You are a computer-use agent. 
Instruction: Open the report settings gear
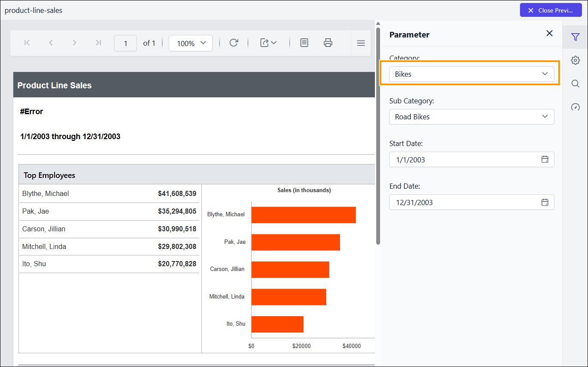[576, 60]
